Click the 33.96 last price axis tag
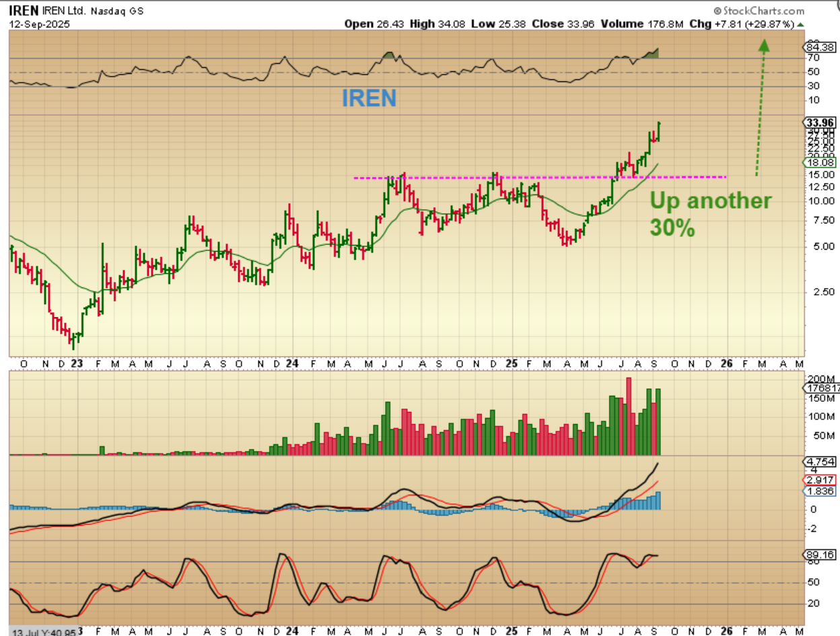 pyautogui.click(x=820, y=122)
